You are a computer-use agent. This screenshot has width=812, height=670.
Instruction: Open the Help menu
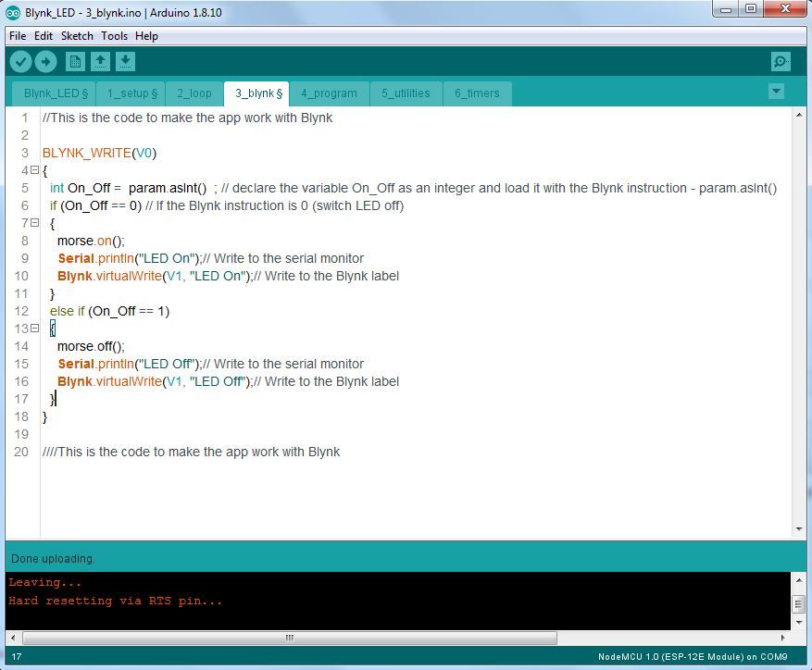146,36
